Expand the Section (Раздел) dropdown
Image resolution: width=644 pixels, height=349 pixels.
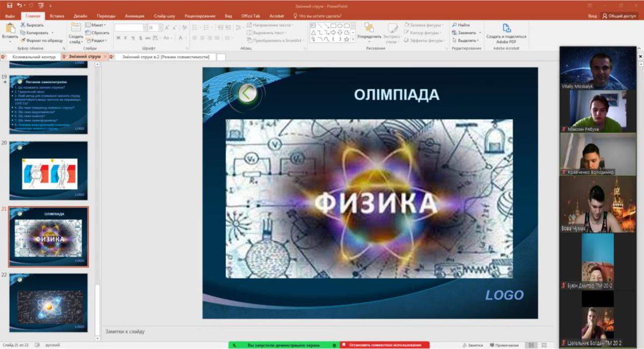coord(98,40)
